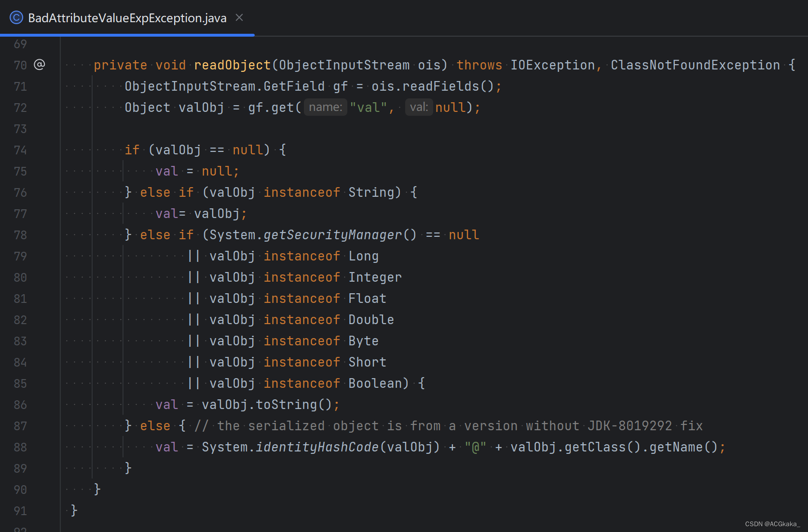Click the Integer type on line 80
The image size is (808, 532).
pos(375,277)
